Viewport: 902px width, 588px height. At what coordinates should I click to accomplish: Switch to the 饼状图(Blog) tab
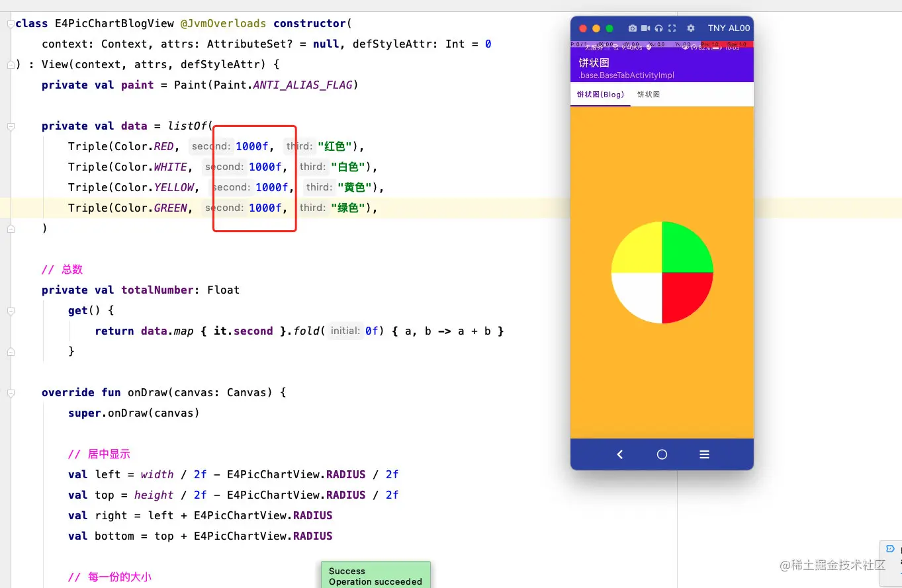(x=600, y=95)
